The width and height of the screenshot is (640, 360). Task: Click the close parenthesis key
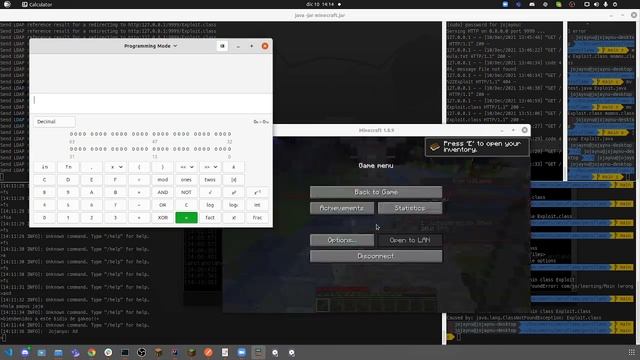[163, 167]
